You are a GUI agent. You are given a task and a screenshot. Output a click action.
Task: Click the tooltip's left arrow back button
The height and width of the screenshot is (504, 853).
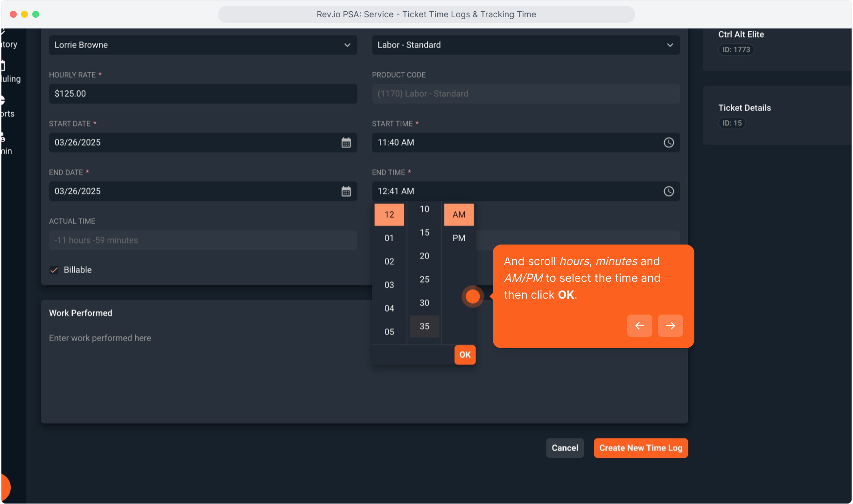[x=639, y=326]
